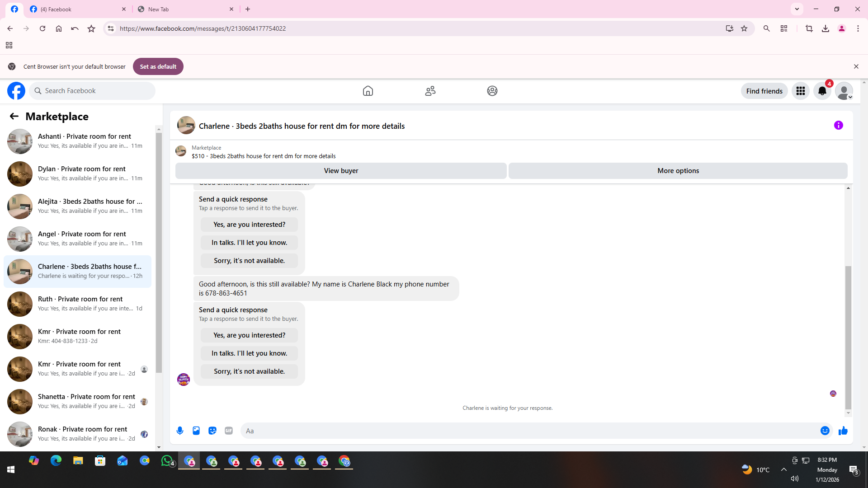Open Facebook notifications bell
This screenshot has height=488, width=868.
click(x=822, y=91)
